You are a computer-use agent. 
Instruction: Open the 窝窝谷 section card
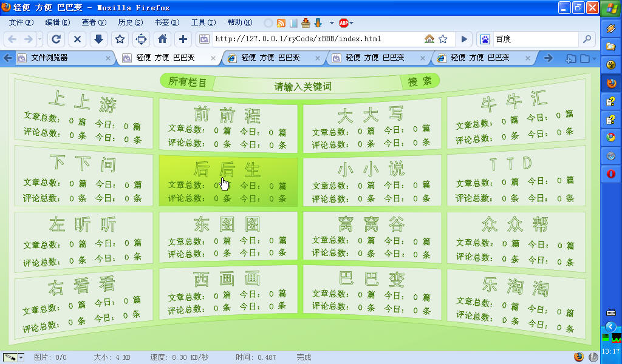tap(372, 237)
